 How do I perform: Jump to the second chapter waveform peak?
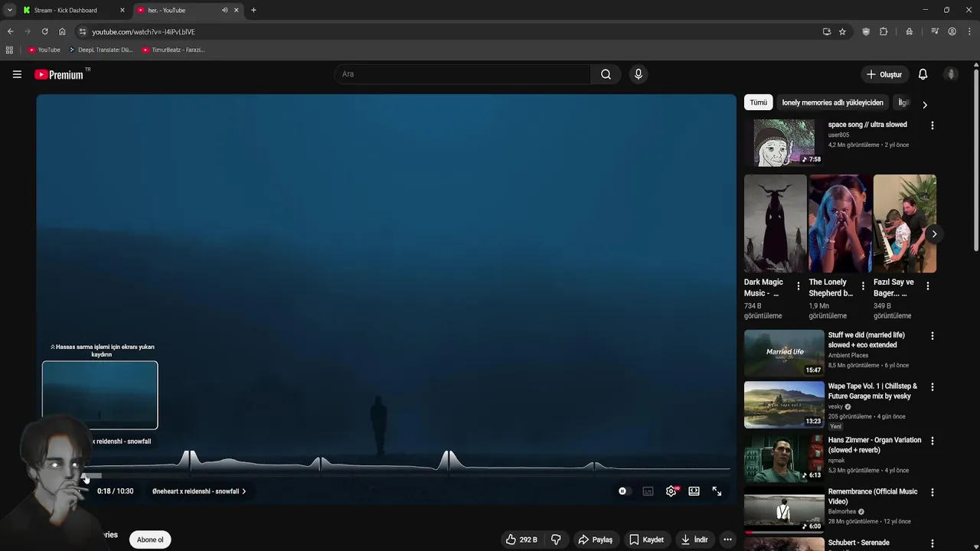coord(319,462)
